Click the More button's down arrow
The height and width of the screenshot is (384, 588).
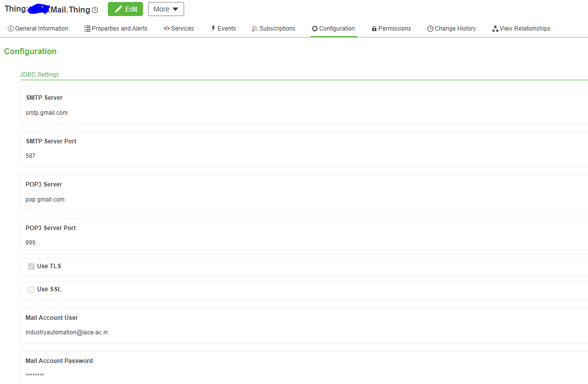point(176,9)
